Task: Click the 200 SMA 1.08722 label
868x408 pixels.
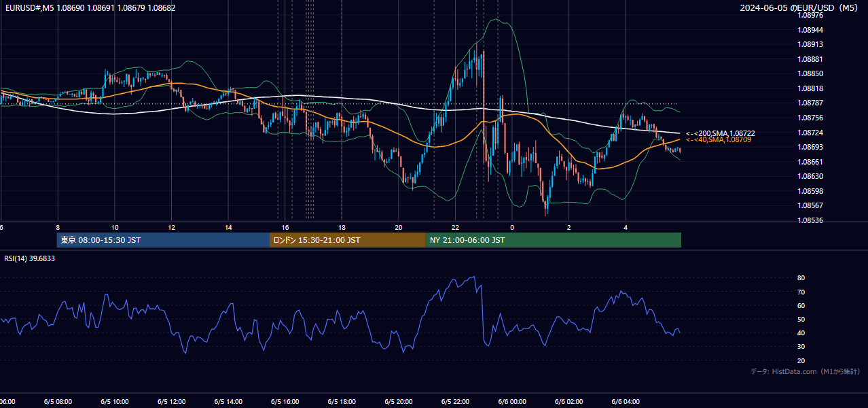Action: pyautogui.click(x=720, y=133)
